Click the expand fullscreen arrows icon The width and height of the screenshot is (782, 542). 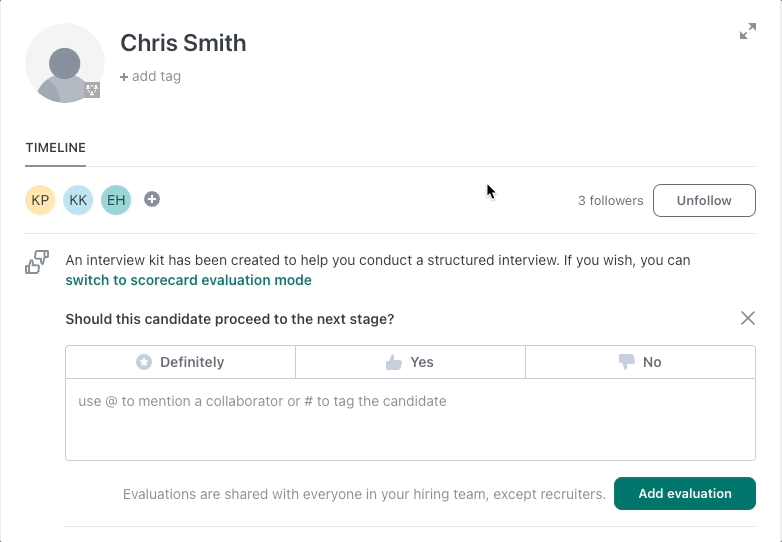pos(748,31)
